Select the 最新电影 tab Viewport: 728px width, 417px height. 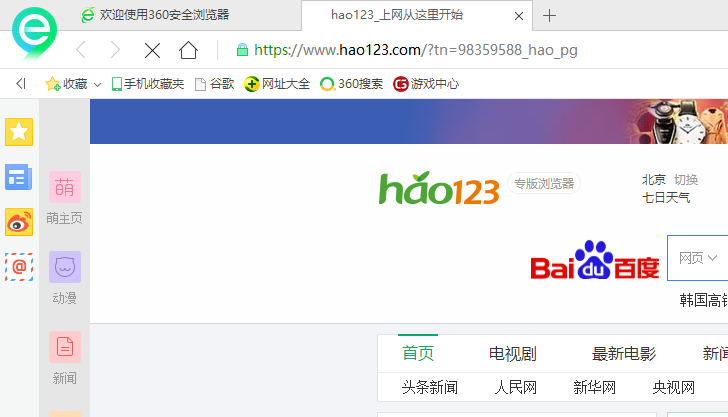click(x=624, y=354)
